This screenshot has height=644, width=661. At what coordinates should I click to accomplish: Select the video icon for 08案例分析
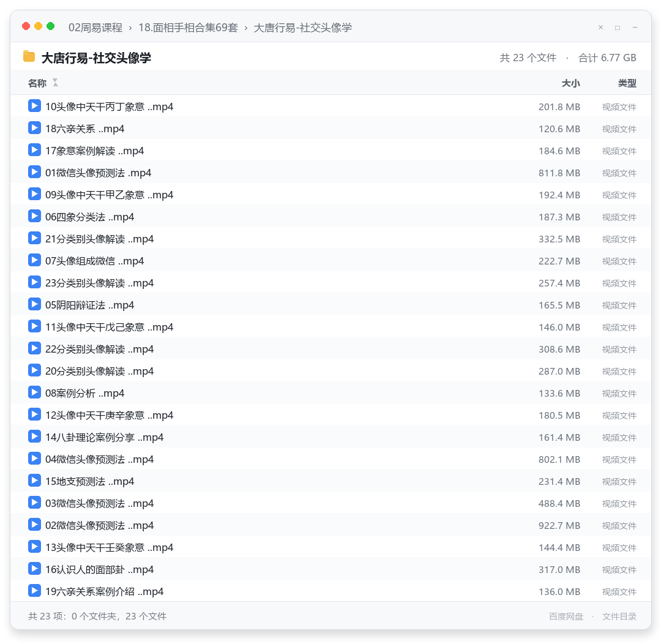click(34, 392)
